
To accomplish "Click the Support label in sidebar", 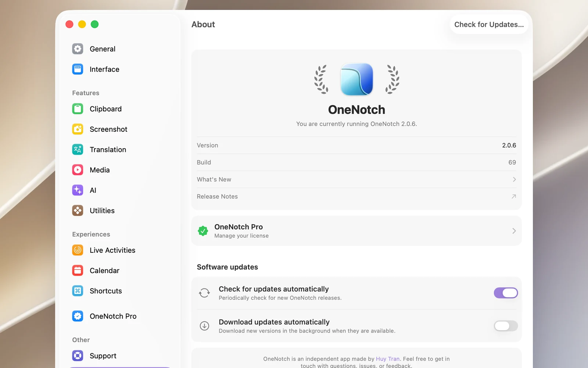I will (x=103, y=356).
